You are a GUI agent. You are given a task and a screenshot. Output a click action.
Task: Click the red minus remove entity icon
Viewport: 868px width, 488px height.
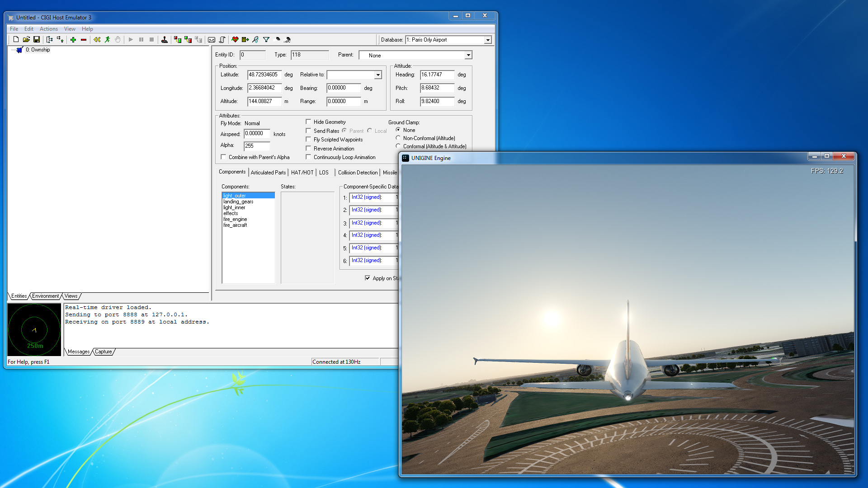click(x=84, y=40)
